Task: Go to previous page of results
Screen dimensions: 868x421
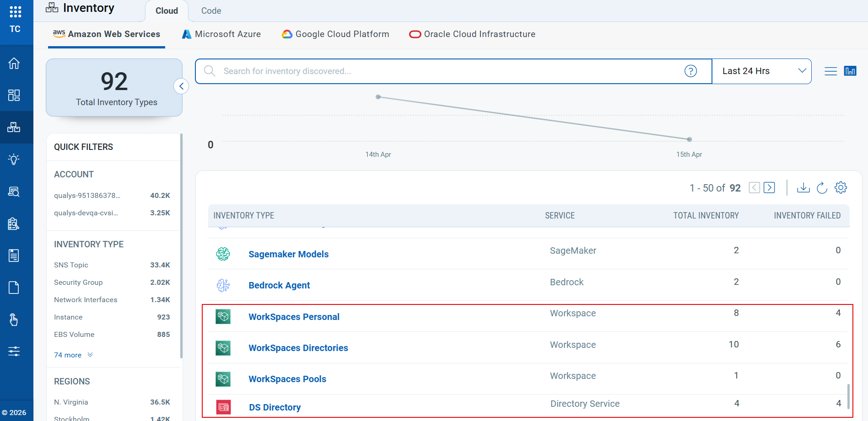Action: (755, 187)
